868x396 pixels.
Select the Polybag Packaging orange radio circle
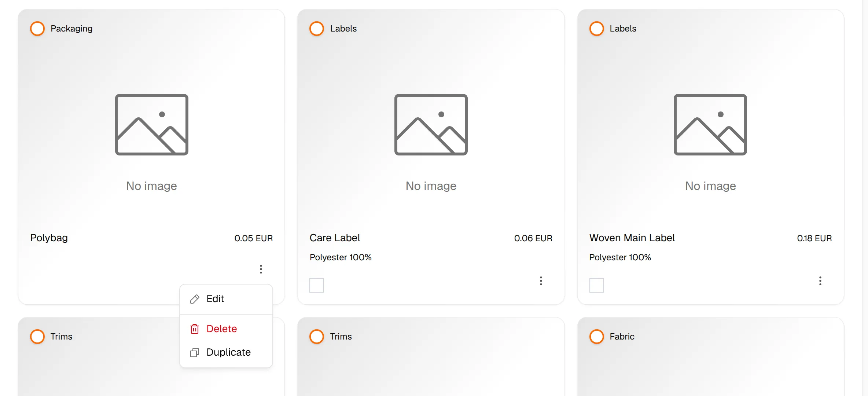pyautogui.click(x=37, y=29)
